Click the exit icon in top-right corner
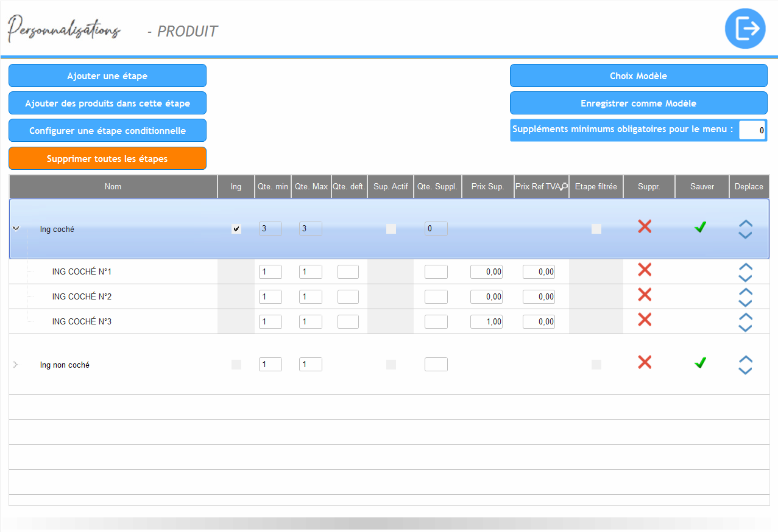Screen dimensions: 778x532 pyautogui.click(x=745, y=29)
